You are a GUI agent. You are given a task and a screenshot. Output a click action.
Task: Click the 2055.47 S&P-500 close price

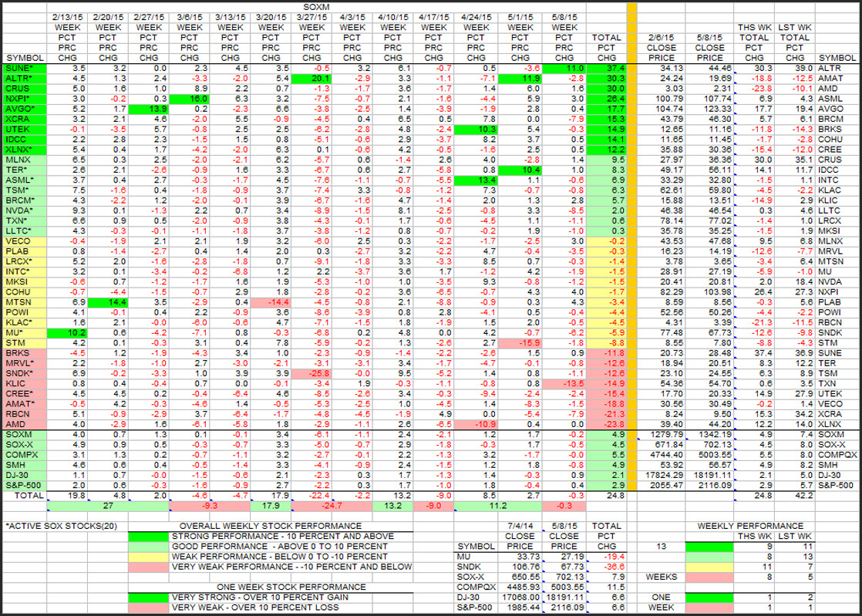pyautogui.click(x=666, y=485)
